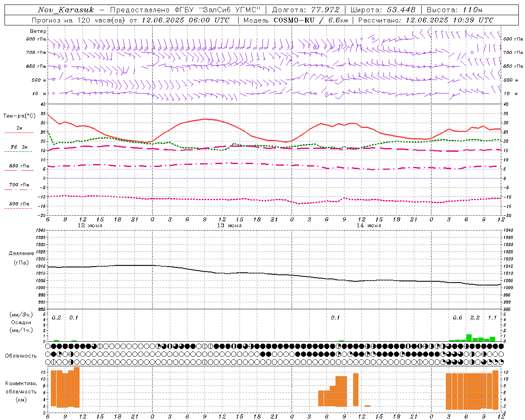Click the Долгота: 77.972 value
Image resolution: width=525 pixels, height=420 pixels.
(306, 10)
